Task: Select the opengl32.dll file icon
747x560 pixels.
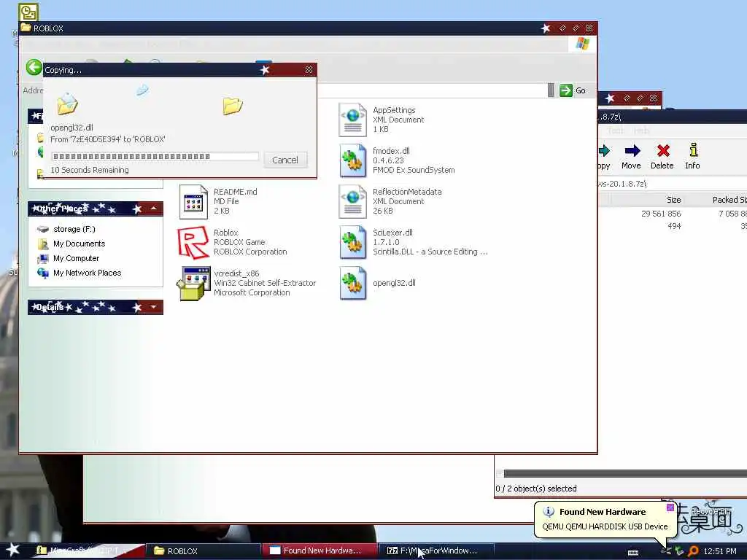Action: [x=352, y=284]
